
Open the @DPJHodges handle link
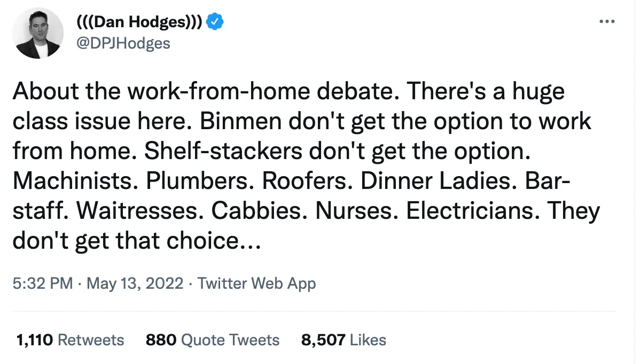(x=124, y=43)
